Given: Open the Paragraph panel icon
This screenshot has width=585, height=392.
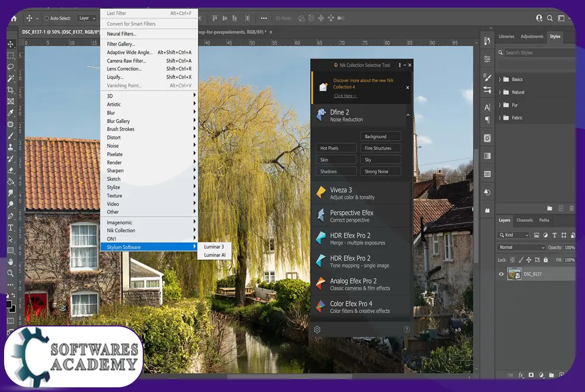Looking at the screenshot, I should click(487, 120).
